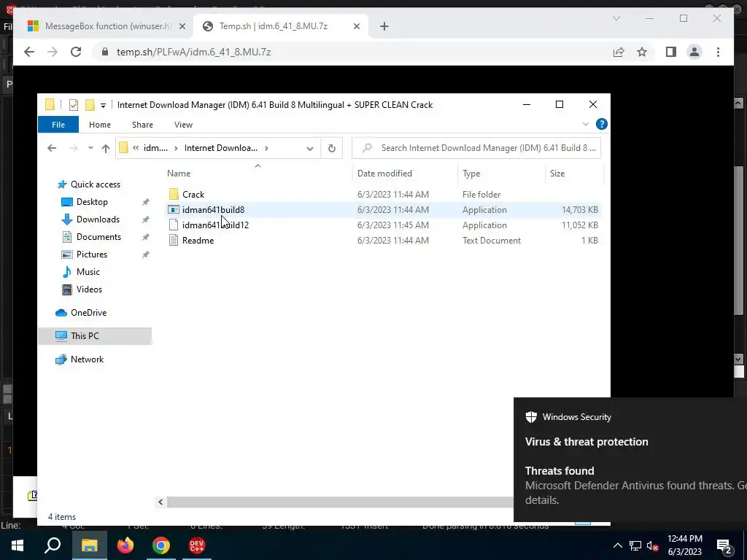This screenshot has width=747, height=560.
Task: Open the Windows Security threats notification
Action: coord(630,459)
